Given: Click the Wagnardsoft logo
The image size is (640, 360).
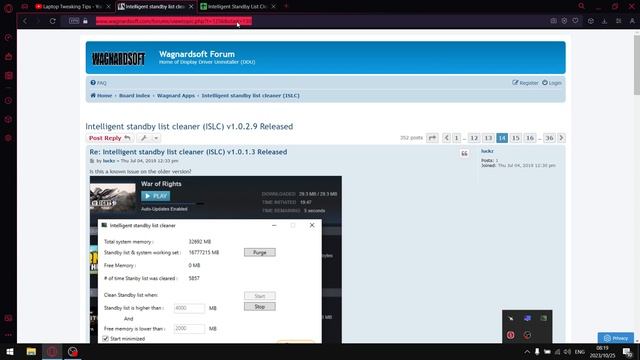Looking at the screenshot, I should (x=118, y=59).
